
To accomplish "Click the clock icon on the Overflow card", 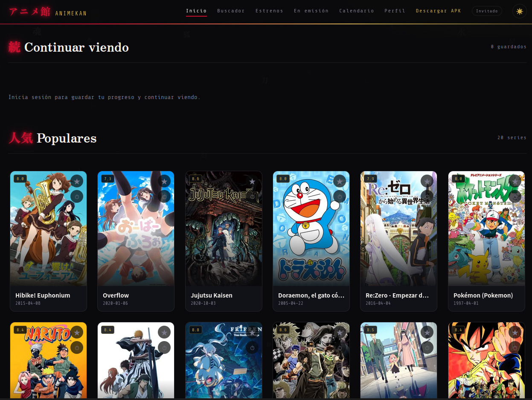I will point(164,196).
